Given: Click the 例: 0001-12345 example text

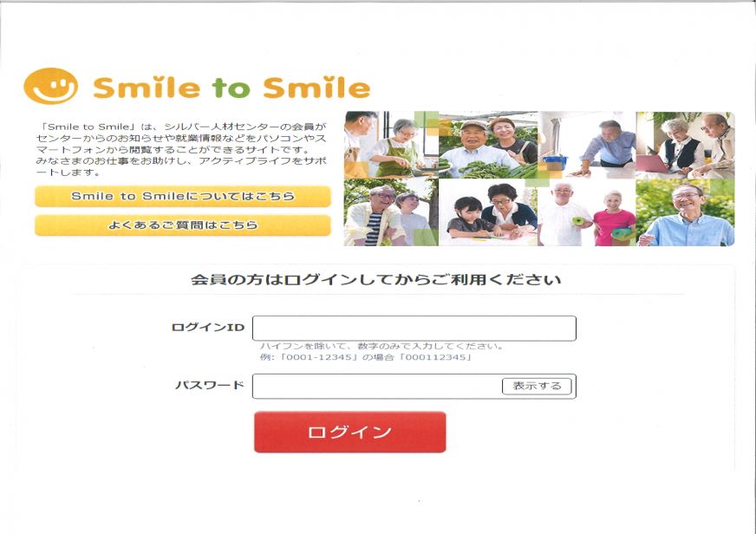Looking at the screenshot, I should click(x=366, y=357).
